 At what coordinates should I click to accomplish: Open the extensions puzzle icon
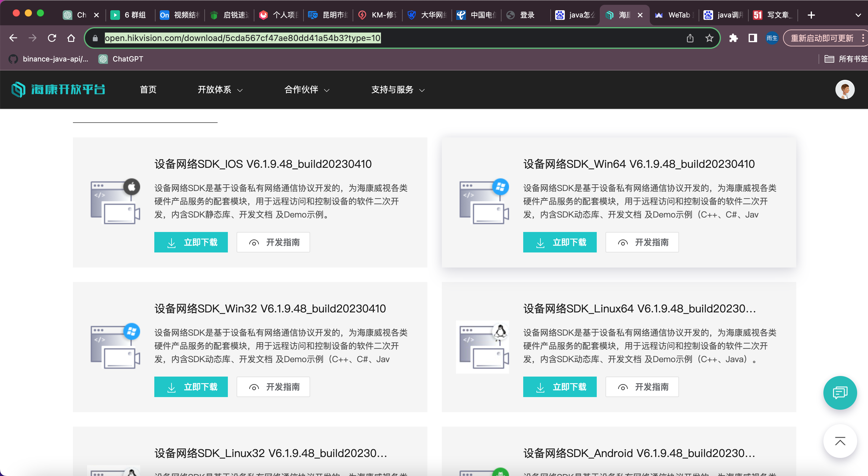pyautogui.click(x=733, y=38)
